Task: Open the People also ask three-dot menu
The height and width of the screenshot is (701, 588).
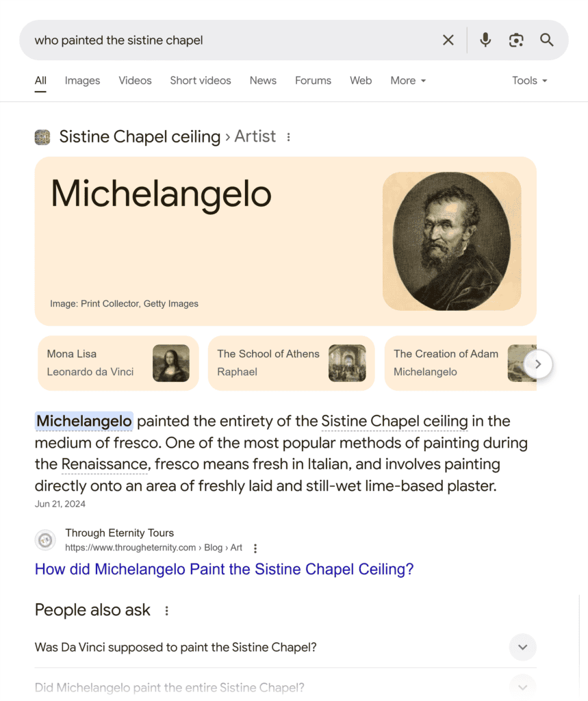Action: [x=166, y=611]
